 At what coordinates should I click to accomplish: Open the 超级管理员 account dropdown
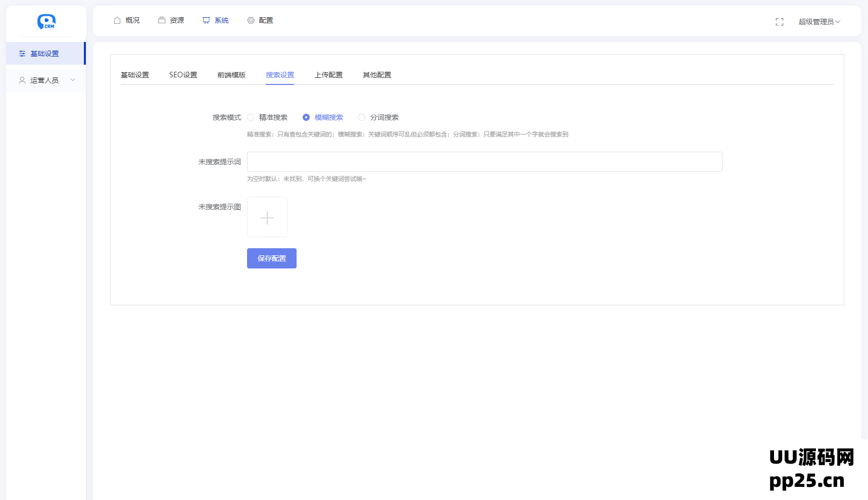(x=819, y=22)
